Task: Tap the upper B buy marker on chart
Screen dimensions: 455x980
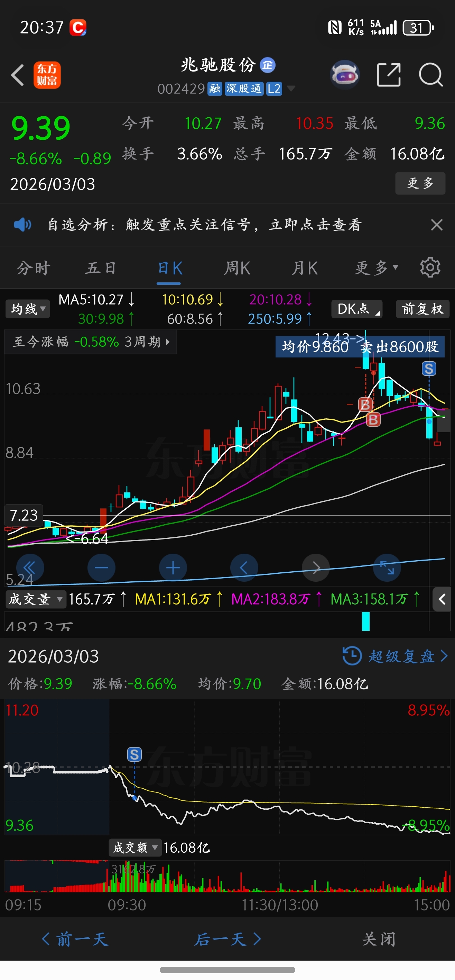Action: pyautogui.click(x=365, y=405)
